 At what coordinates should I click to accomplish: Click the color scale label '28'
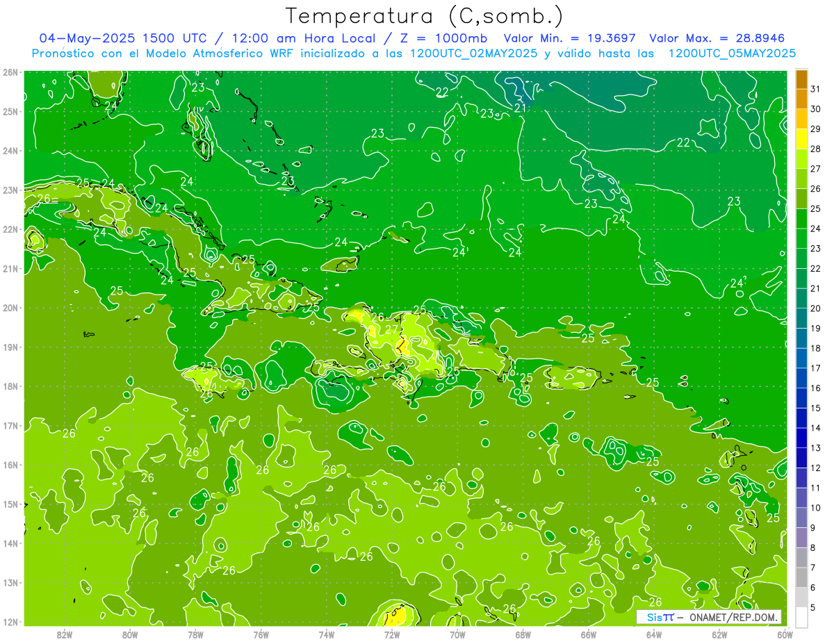coord(815,149)
